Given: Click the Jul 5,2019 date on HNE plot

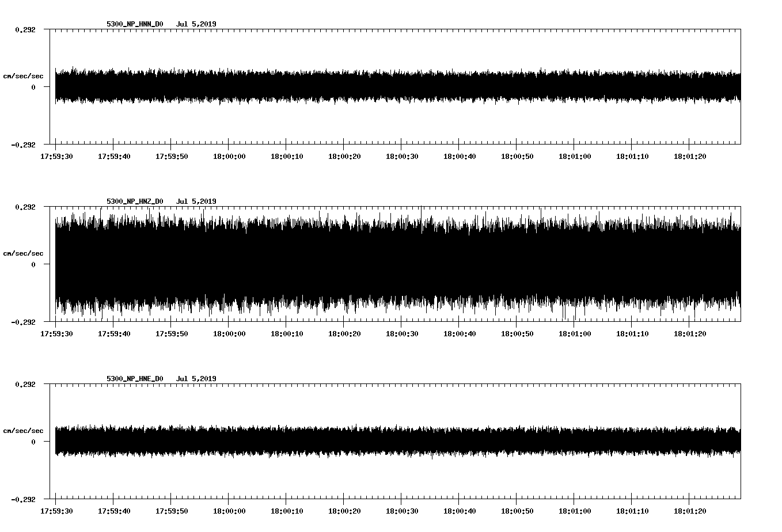Looking at the screenshot, I should click(196, 379).
